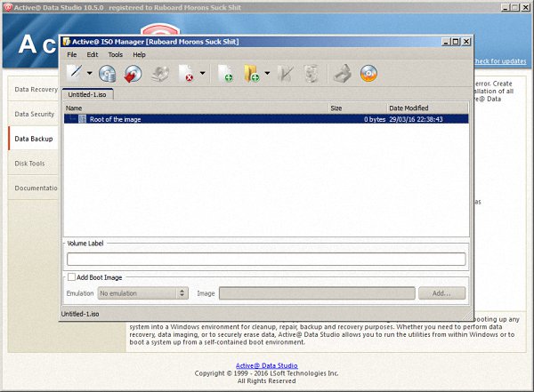Open the File menu
The image size is (534, 392).
tap(72, 55)
